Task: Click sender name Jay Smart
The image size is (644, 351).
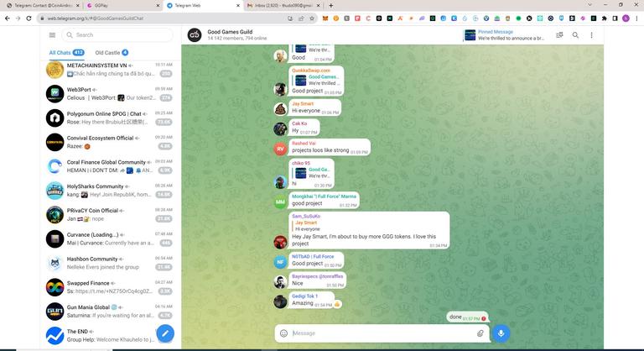Action: pos(303,103)
